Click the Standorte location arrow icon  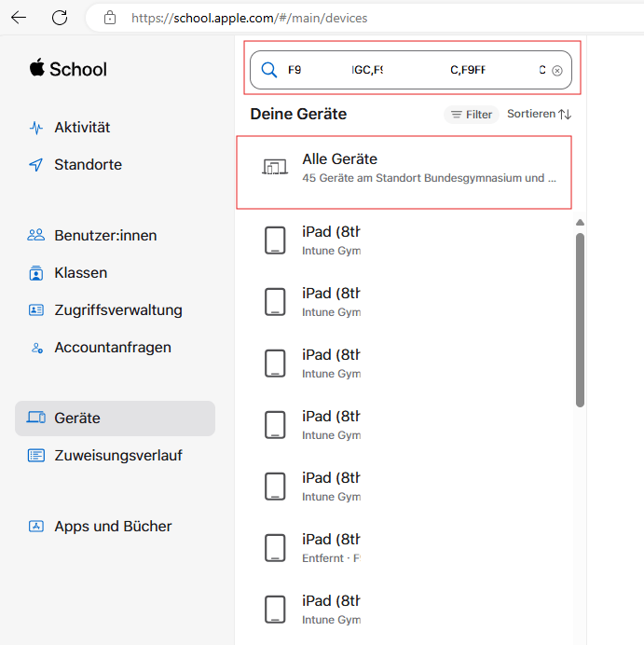click(36, 165)
